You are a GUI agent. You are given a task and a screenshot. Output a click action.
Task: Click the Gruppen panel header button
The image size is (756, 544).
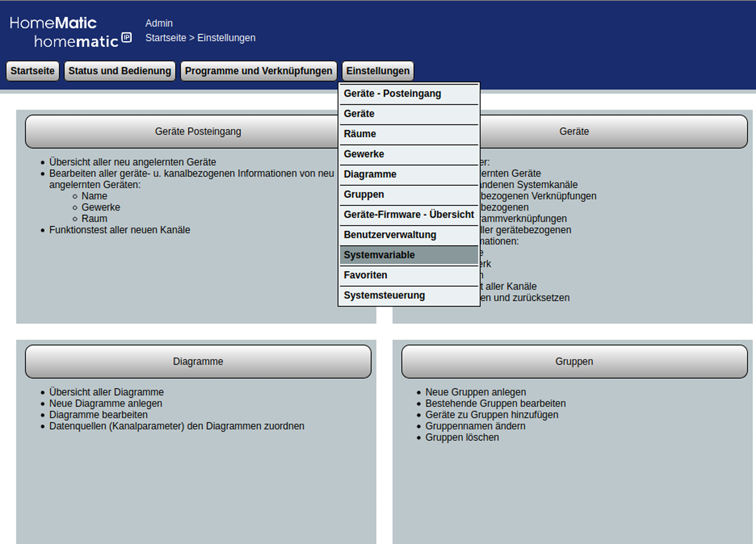(x=574, y=362)
